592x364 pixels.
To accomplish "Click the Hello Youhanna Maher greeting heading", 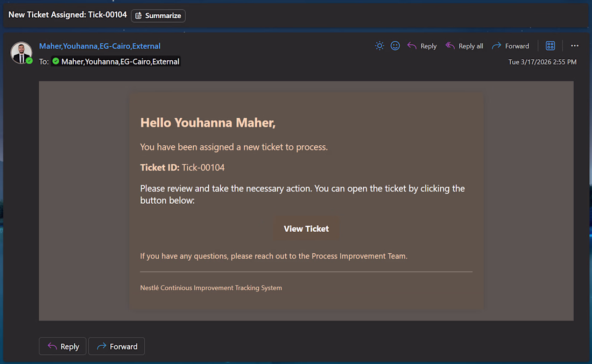I will (x=208, y=123).
